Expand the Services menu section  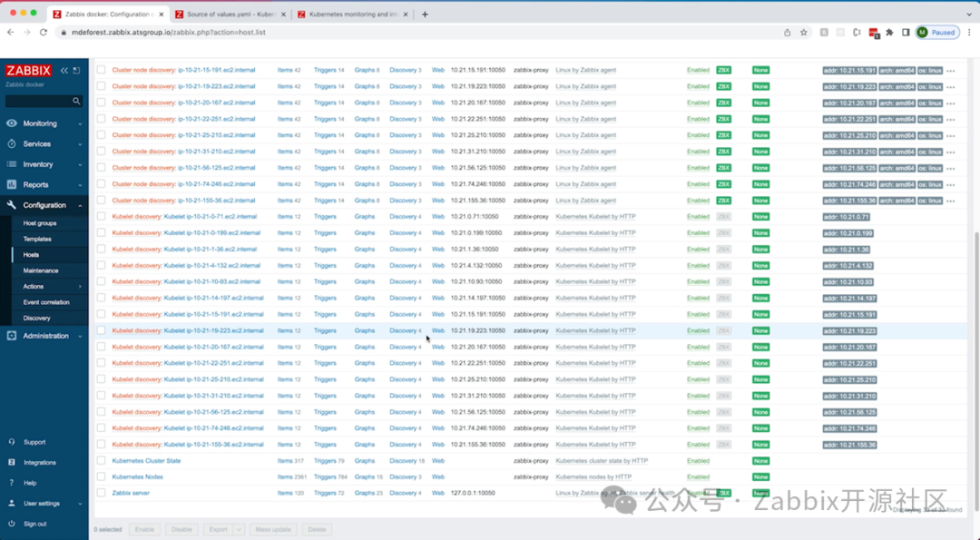80,144
